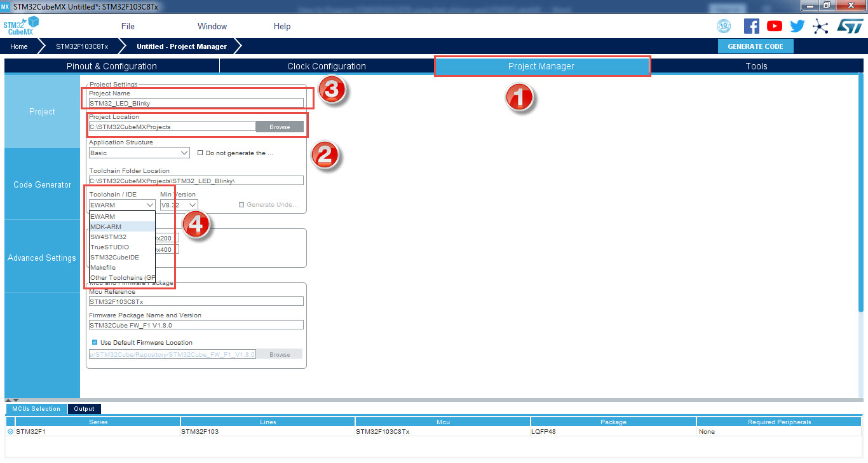
Task: Click the Project Location path field
Action: pos(172,127)
